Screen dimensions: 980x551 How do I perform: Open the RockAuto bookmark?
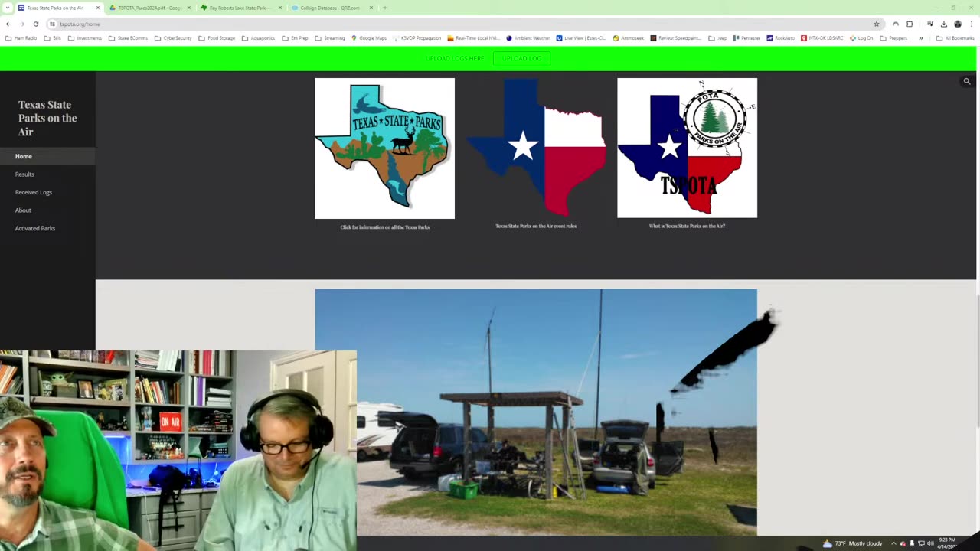780,38
